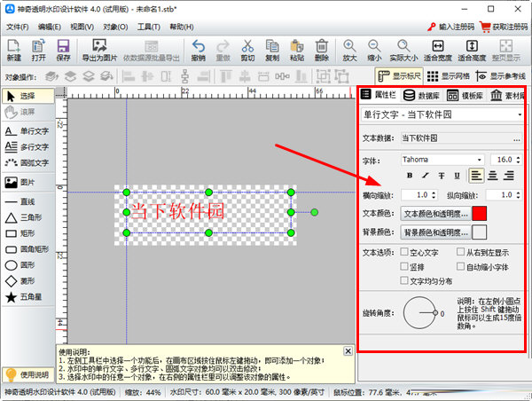Viewport: 532px width, 401px height.
Task: Click the 撤销 (Undo) icon
Action: click(198, 51)
